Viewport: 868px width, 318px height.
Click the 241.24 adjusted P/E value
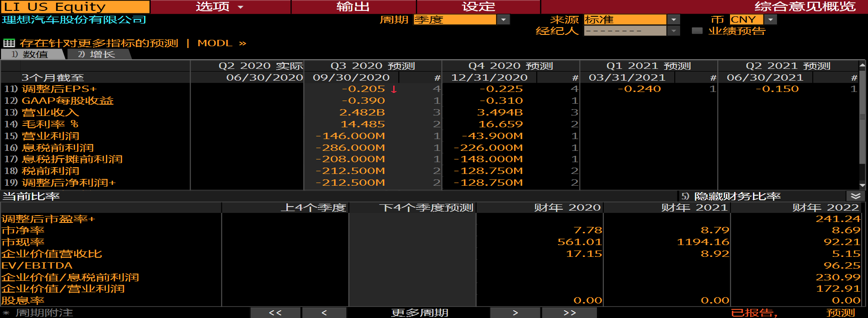point(838,219)
